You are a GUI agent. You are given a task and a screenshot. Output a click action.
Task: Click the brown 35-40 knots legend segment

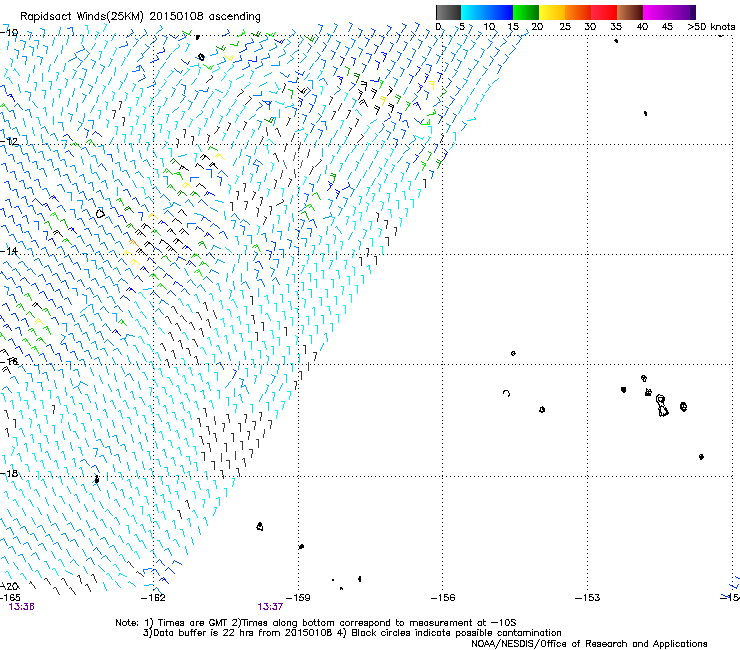pos(630,12)
